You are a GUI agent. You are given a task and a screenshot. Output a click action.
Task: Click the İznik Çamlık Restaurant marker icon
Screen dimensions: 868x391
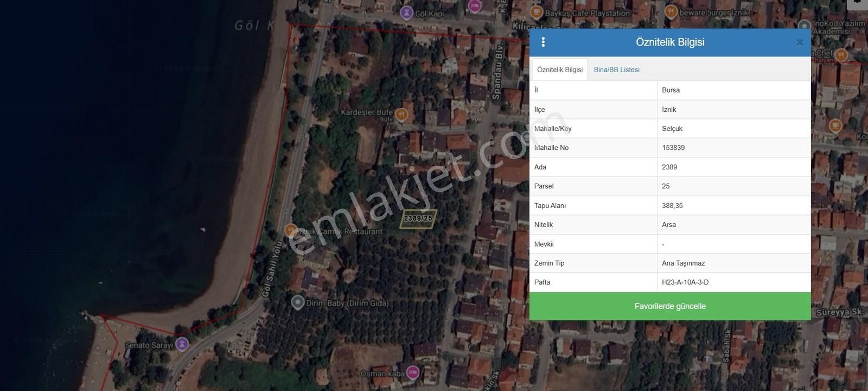coord(291,230)
